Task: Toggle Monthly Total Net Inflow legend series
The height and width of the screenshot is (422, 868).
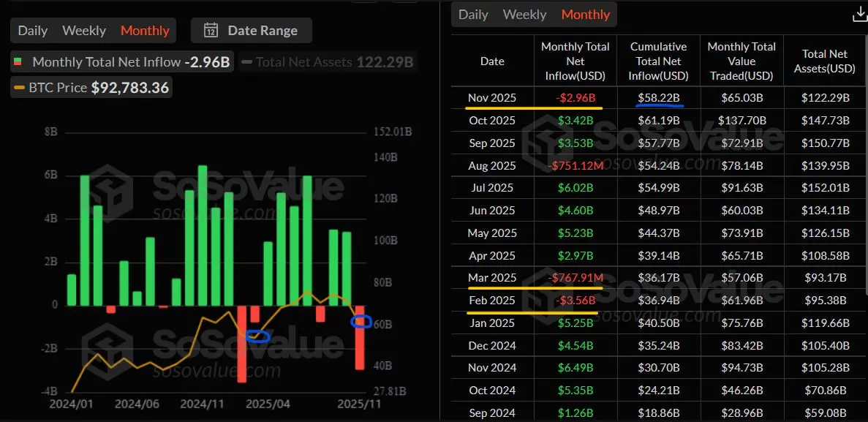Action: tap(122, 61)
